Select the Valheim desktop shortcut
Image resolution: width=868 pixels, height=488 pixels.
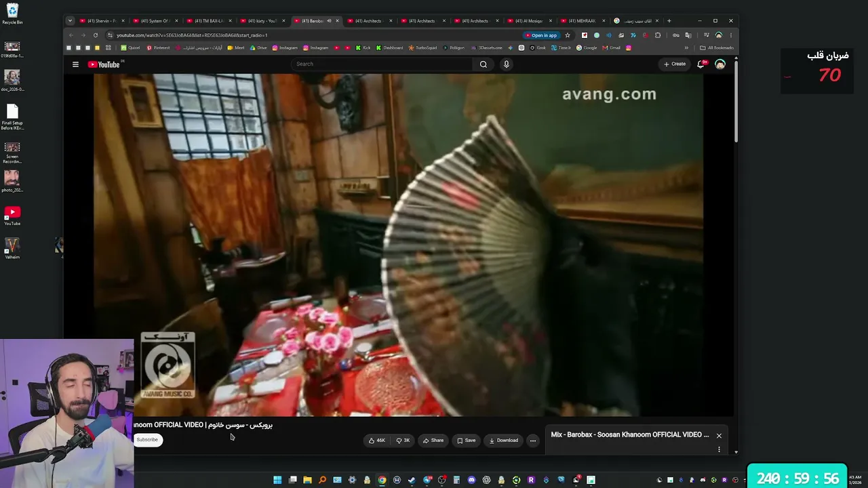pos(12,248)
